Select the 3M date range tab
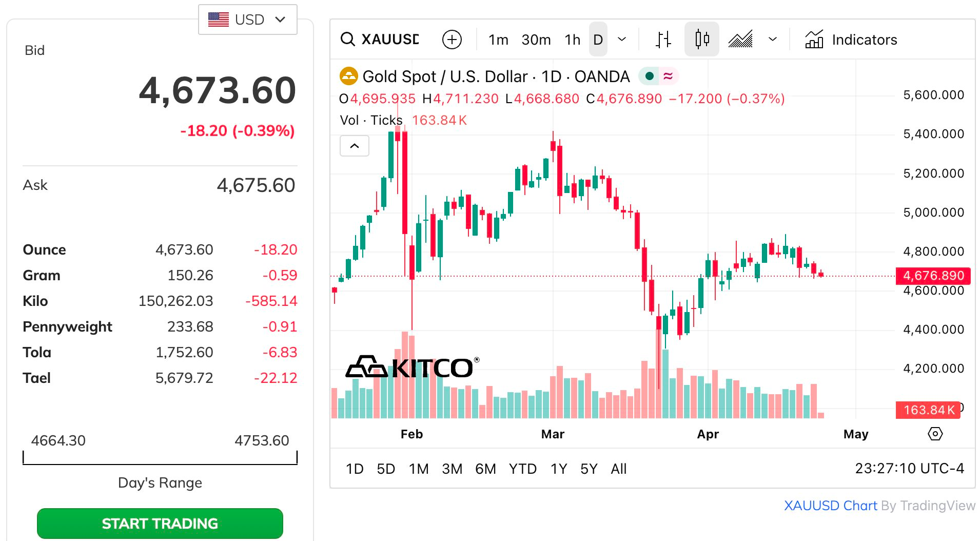 [x=452, y=469]
